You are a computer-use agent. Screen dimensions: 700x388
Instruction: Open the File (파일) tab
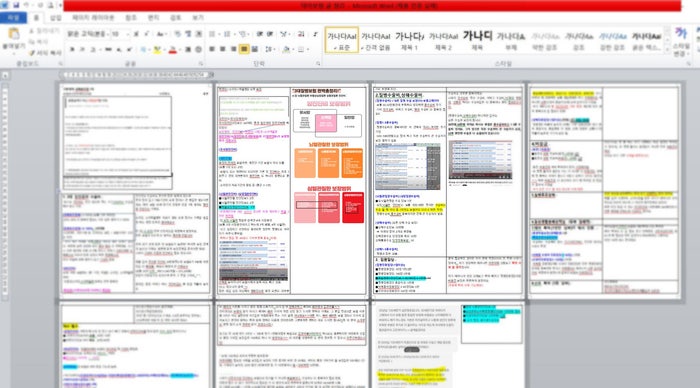click(13, 18)
